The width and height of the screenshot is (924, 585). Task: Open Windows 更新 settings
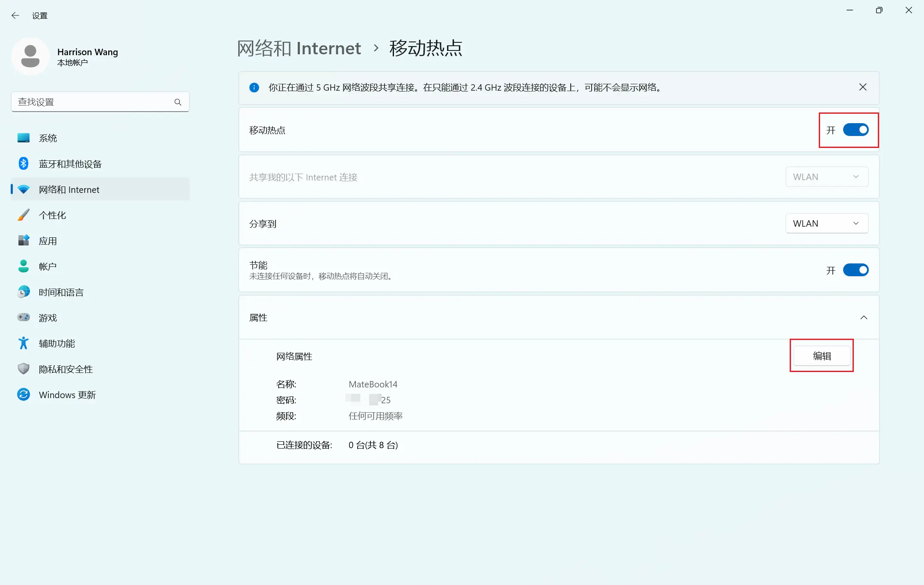click(x=101, y=395)
